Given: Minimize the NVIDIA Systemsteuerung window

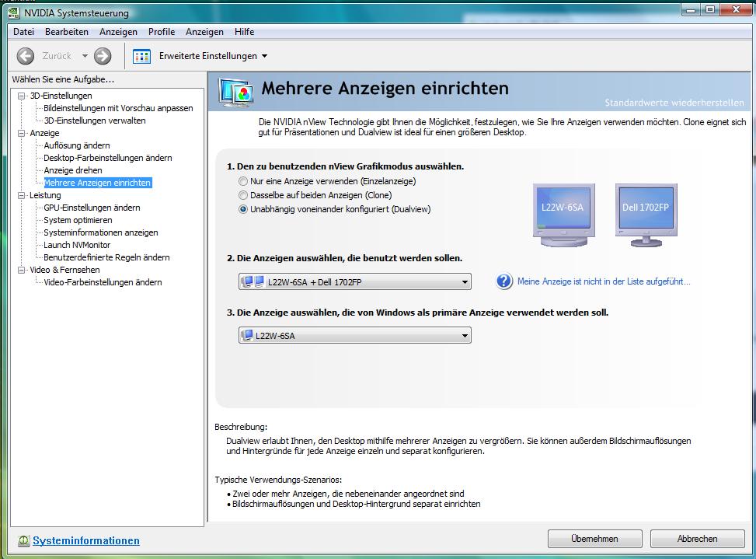Looking at the screenshot, I should tap(691, 9).
